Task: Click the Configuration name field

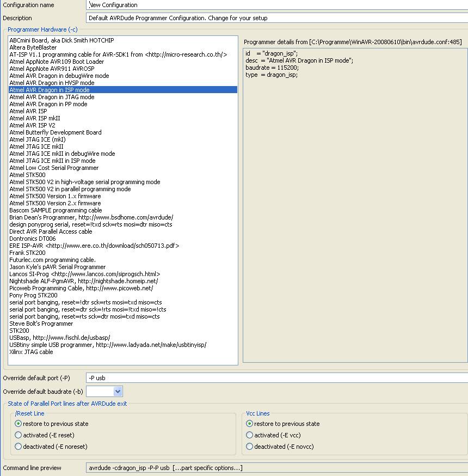Action: [x=277, y=5]
